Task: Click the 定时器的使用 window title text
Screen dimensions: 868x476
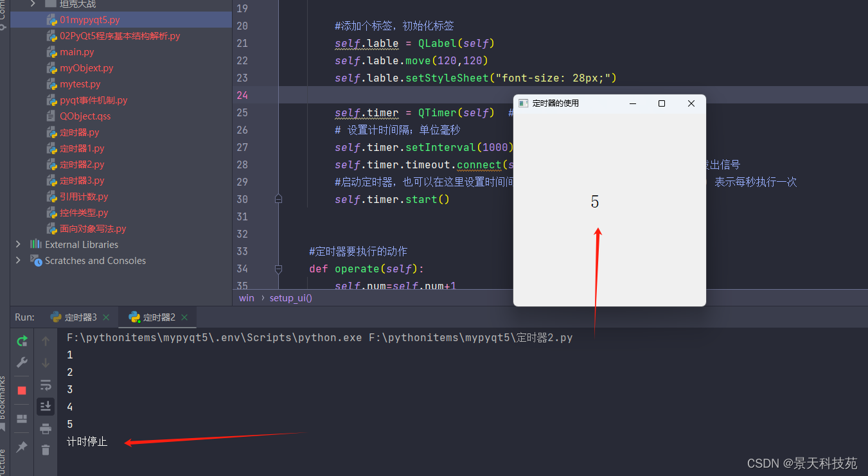Action: pos(556,103)
